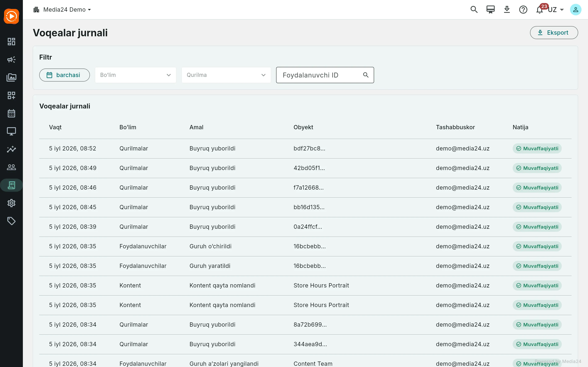
Task: Open the settings gear sidebar icon
Action: coord(11,203)
